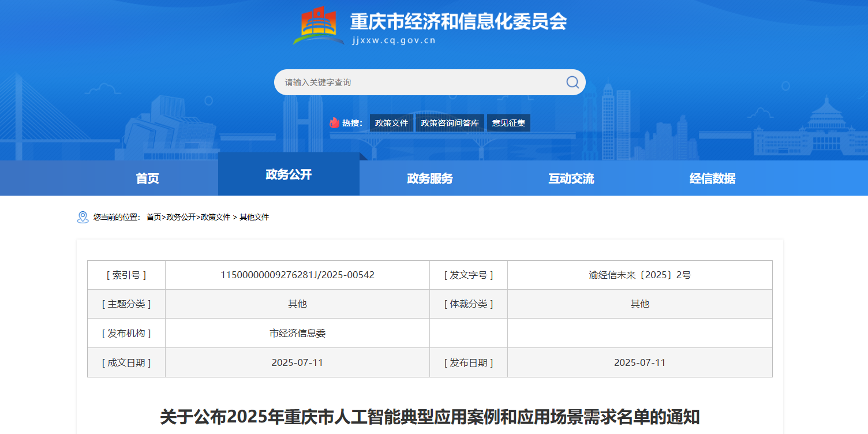Screen dimensions: 868x434
Task: Open 政策文件 in the breadcrumb trail
Action: [x=215, y=217]
